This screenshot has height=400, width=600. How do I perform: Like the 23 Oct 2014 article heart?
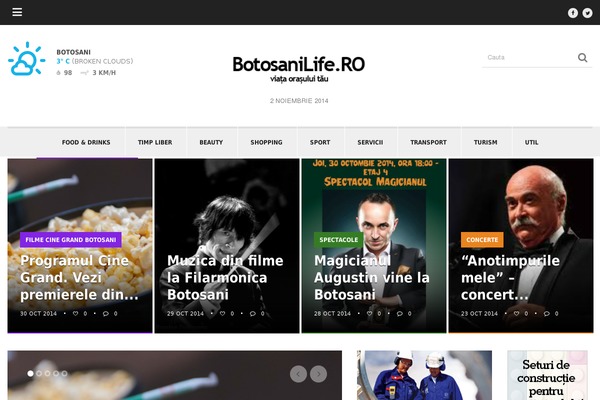pos(516,313)
